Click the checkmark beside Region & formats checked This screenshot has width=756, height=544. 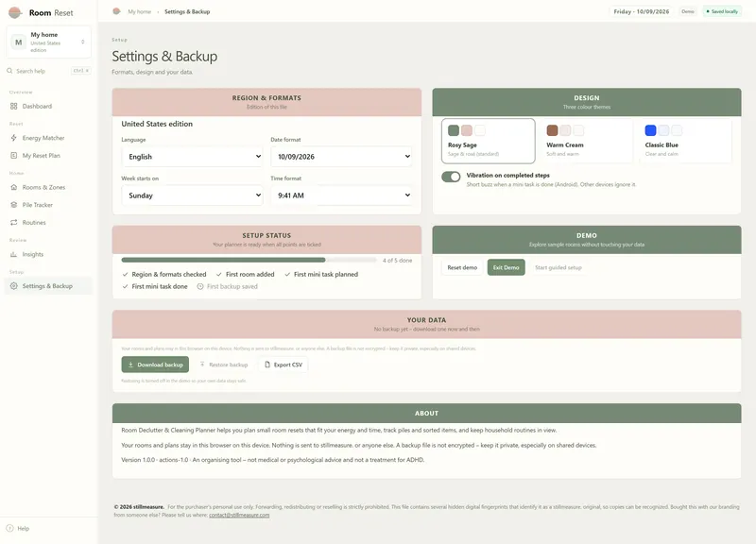tap(126, 274)
